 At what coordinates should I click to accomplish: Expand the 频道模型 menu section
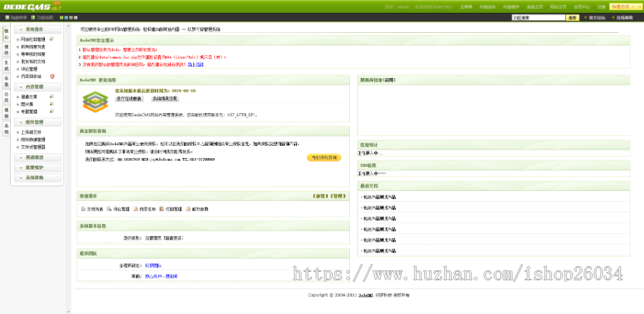pyautogui.click(x=38, y=157)
